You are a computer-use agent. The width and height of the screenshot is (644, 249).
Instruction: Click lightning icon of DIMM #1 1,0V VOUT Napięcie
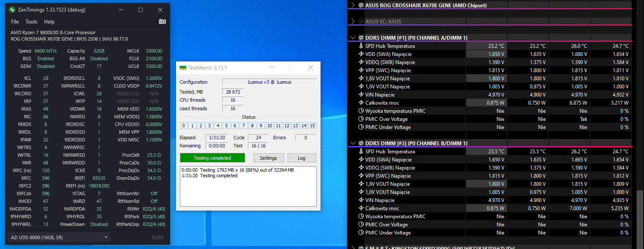tap(361, 87)
